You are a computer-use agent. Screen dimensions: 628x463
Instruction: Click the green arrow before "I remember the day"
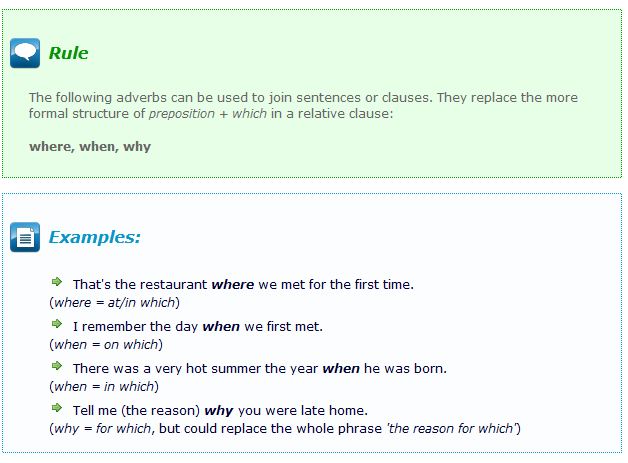tap(57, 324)
